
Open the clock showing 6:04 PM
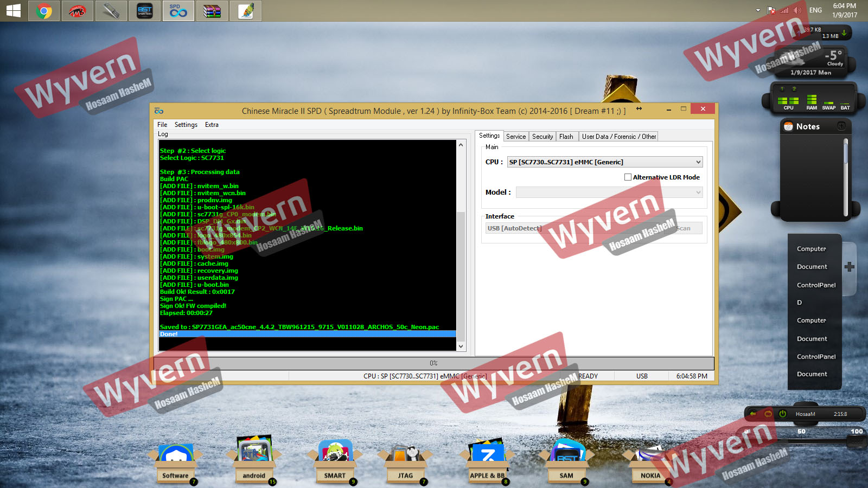(x=845, y=10)
